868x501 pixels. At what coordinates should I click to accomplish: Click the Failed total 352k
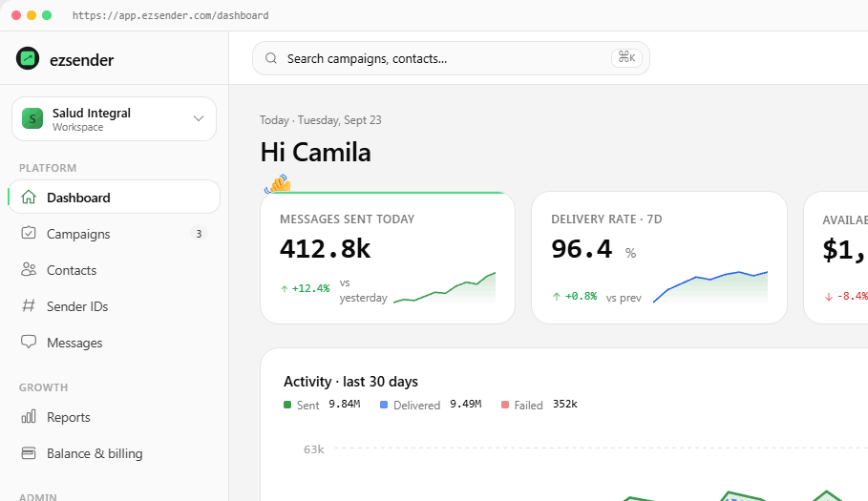point(564,405)
